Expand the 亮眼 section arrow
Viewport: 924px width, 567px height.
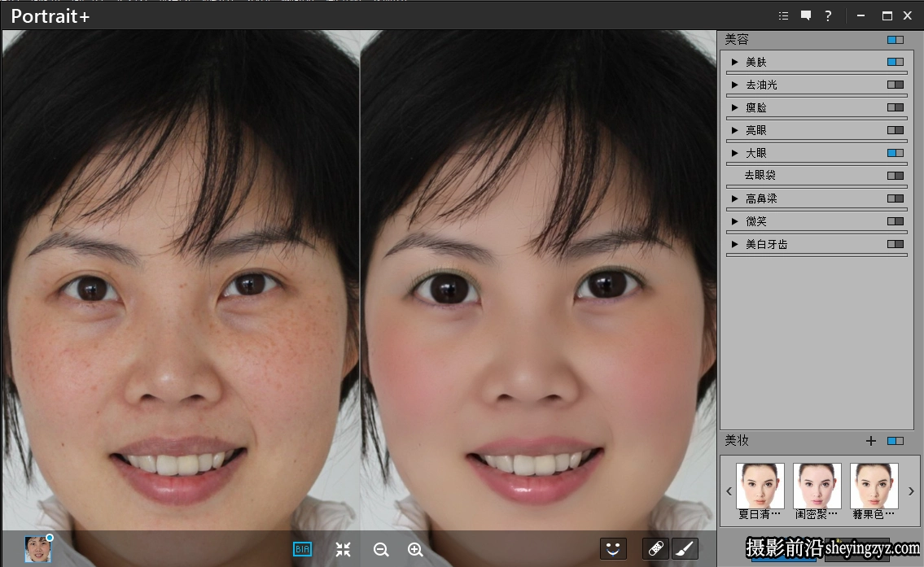click(x=734, y=130)
